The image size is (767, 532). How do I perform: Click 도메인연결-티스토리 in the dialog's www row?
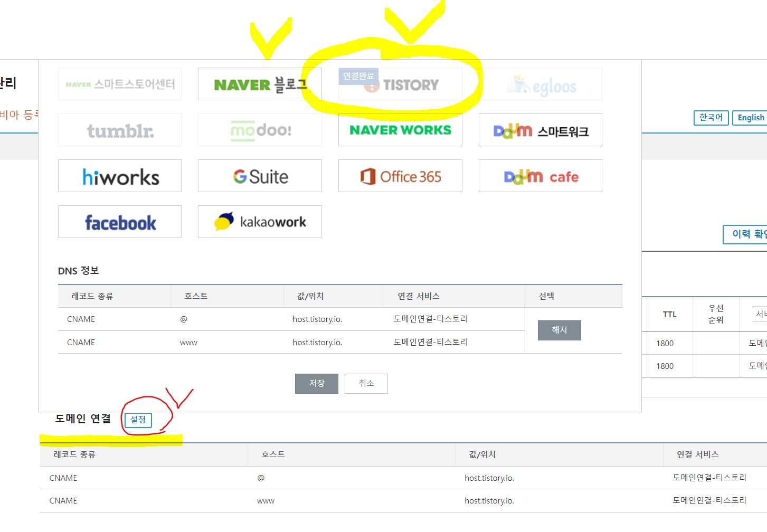click(x=431, y=342)
